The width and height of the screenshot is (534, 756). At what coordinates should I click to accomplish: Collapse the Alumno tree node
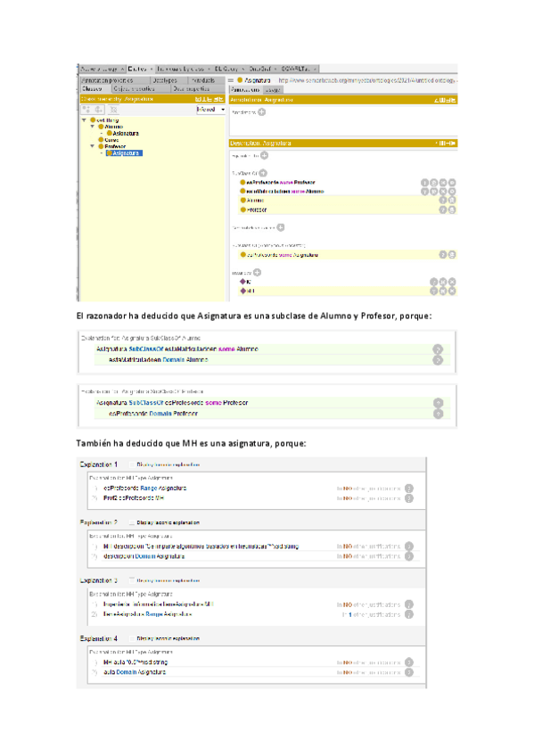(93, 127)
